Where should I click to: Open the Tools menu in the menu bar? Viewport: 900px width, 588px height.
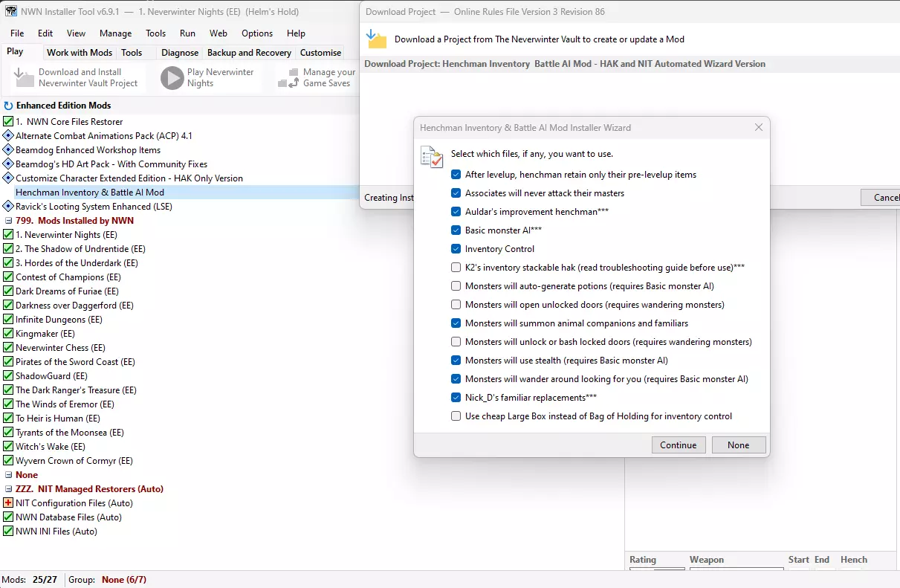156,33
